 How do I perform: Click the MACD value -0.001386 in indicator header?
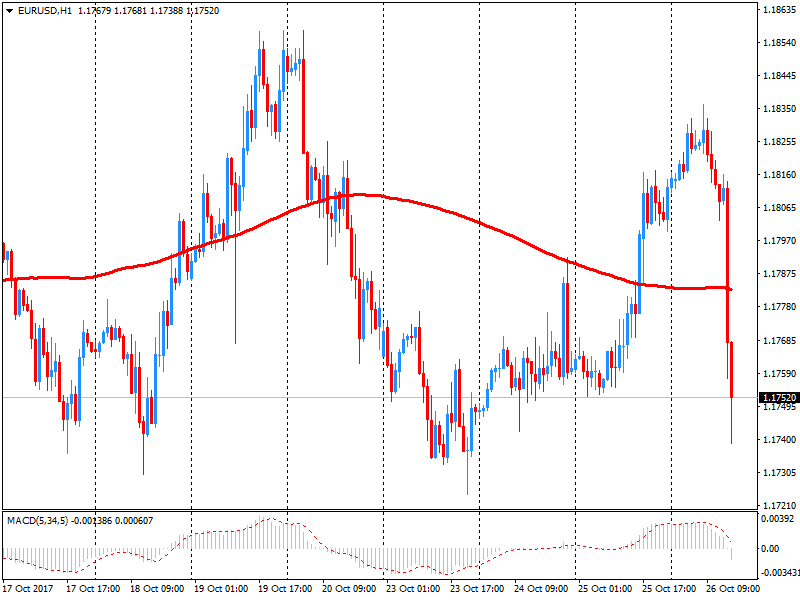[91, 521]
